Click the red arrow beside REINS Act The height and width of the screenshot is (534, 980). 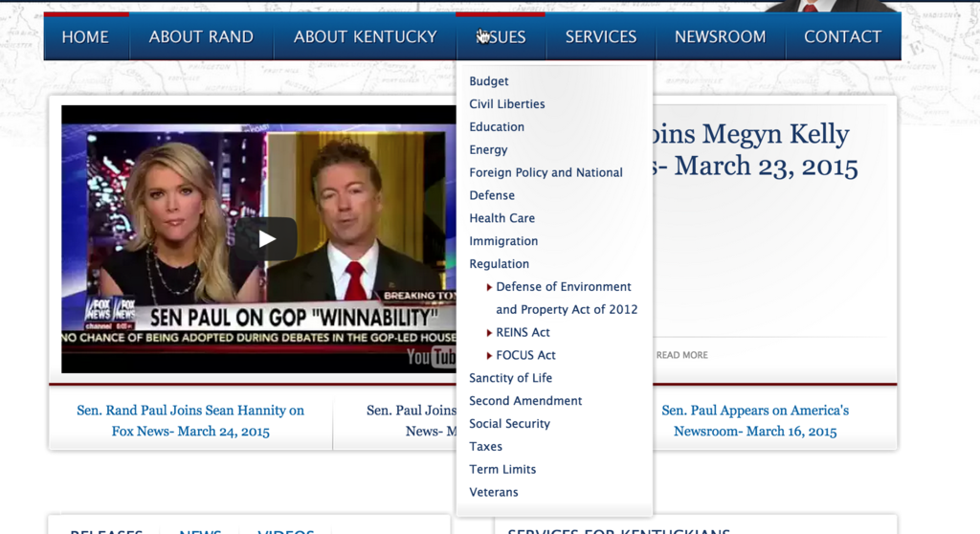click(489, 333)
